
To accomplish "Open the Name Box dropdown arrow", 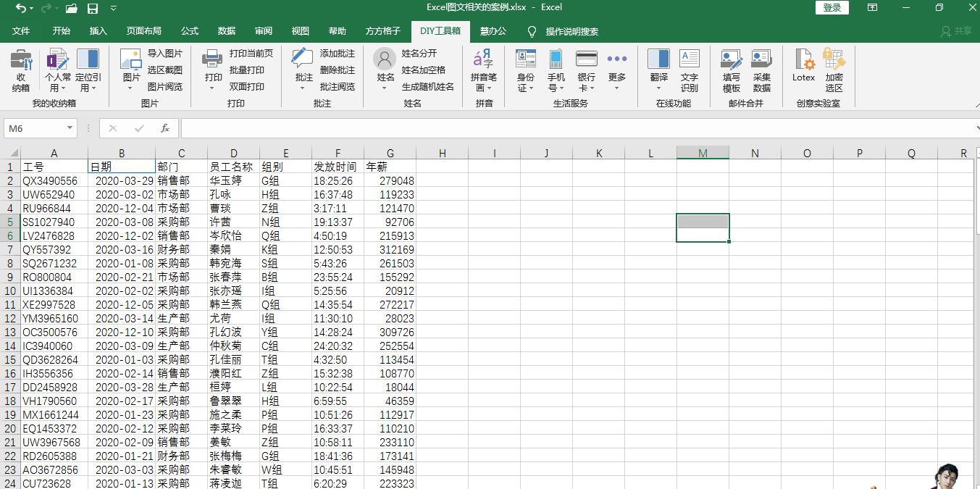I will click(x=70, y=128).
